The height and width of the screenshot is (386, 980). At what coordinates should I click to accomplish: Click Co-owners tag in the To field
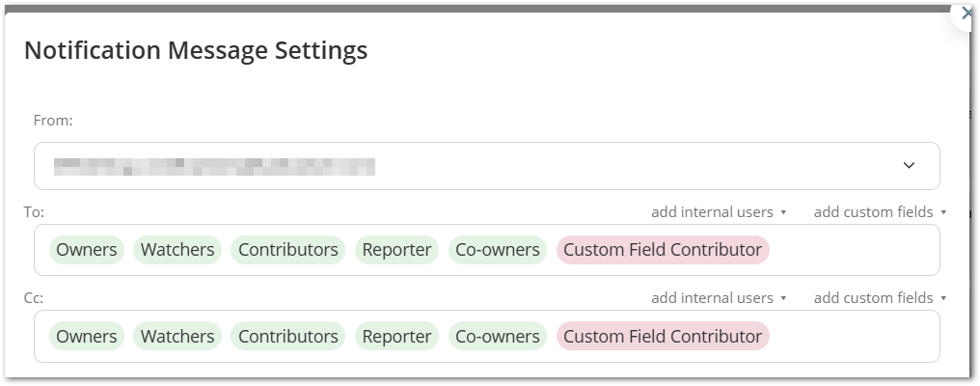(498, 250)
